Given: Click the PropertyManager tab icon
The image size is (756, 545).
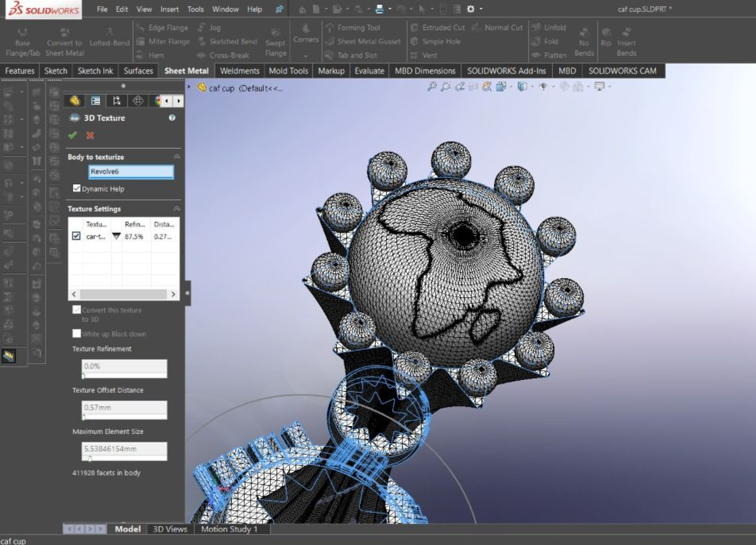Looking at the screenshot, I should [96, 101].
